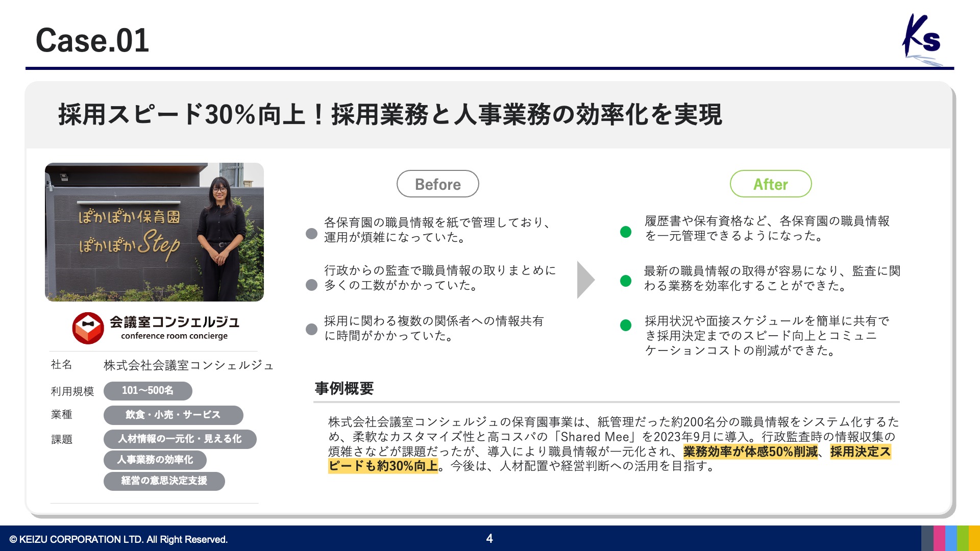Screen dimensions: 980x551
Task: Click the 人事業務の効率化 tag
Action: [x=155, y=460]
